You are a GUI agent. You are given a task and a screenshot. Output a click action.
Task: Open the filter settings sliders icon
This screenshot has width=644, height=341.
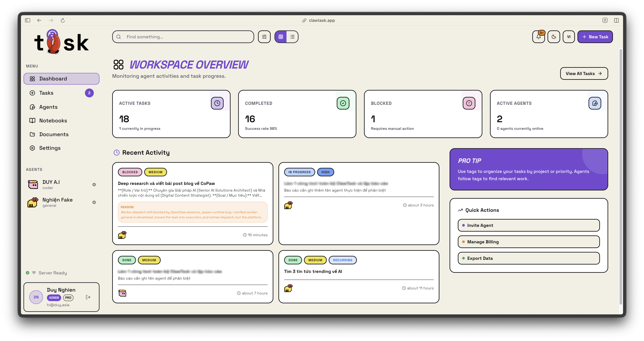[264, 37]
